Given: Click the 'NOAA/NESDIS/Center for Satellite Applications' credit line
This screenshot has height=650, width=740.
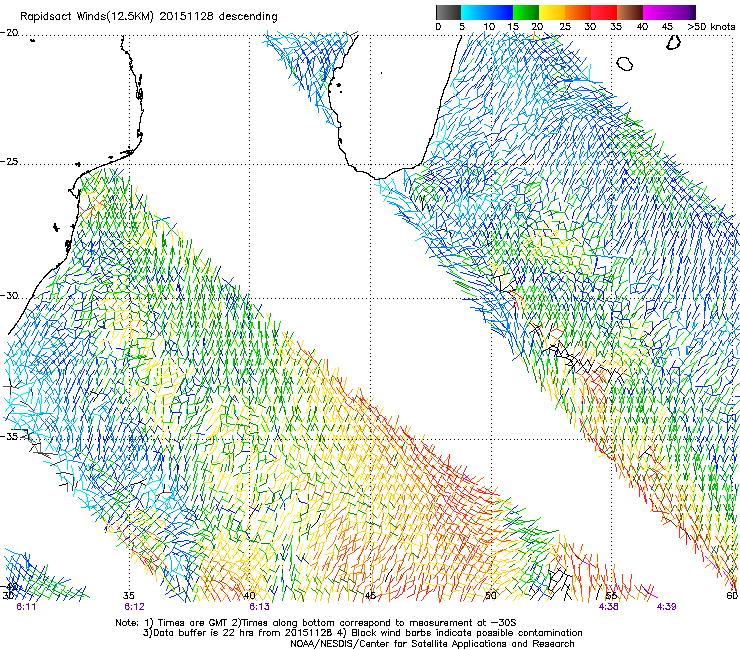Looking at the screenshot, I should click(x=432, y=644).
